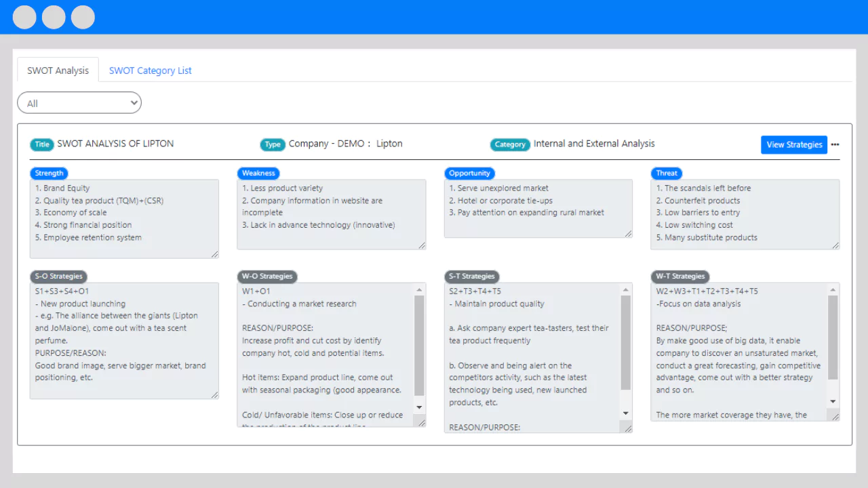Screen dimensions: 868x488
Task: Click inside the S-O Strategies text area
Action: tap(125, 341)
